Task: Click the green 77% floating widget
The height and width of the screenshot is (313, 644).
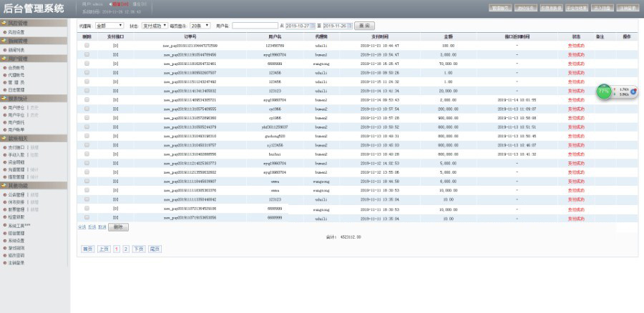Action: (x=605, y=91)
